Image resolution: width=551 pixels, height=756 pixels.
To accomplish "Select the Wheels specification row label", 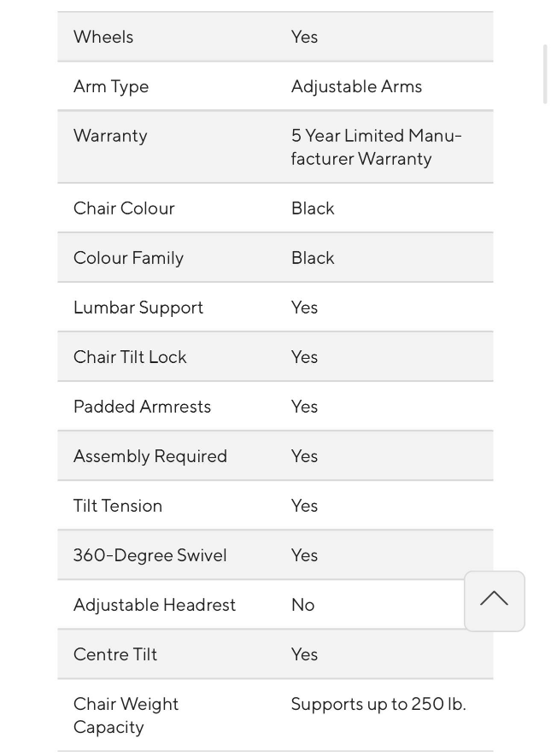I will pyautogui.click(x=103, y=37).
